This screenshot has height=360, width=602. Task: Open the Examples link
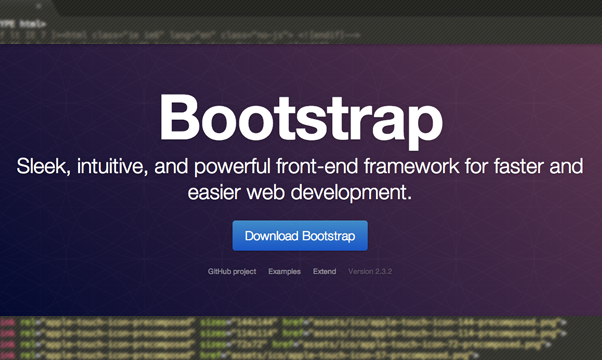click(284, 272)
